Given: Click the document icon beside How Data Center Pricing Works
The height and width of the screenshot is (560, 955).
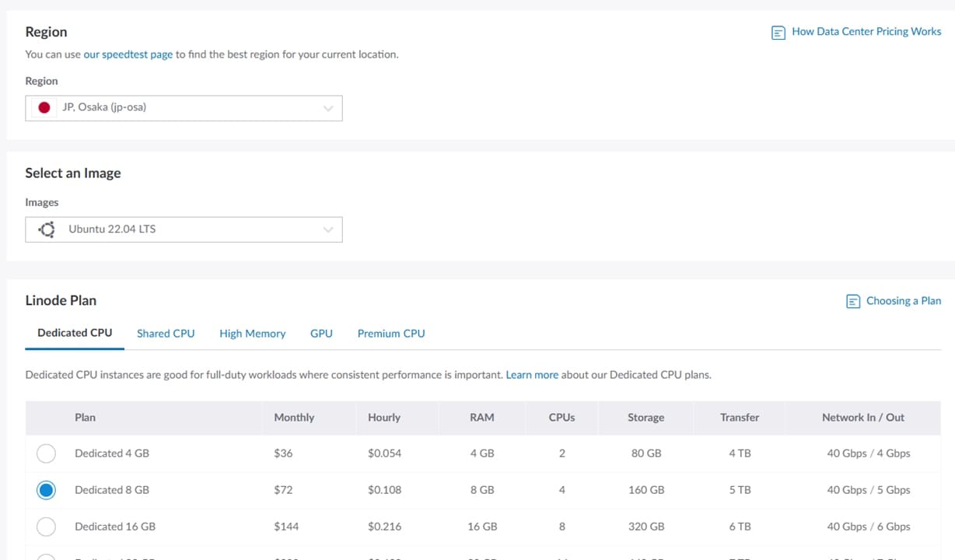Looking at the screenshot, I should pyautogui.click(x=778, y=33).
